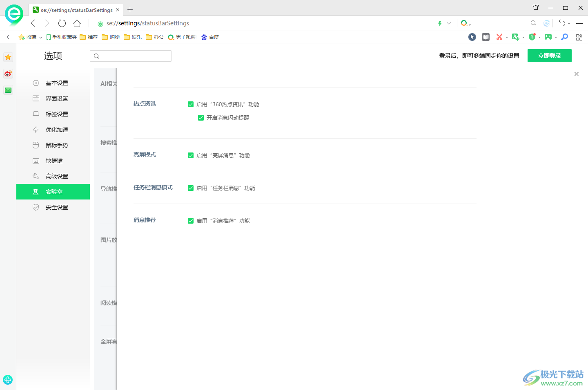The width and height of the screenshot is (588, 390).
Task: Select 优化加速 in settings menu
Action: 53,130
